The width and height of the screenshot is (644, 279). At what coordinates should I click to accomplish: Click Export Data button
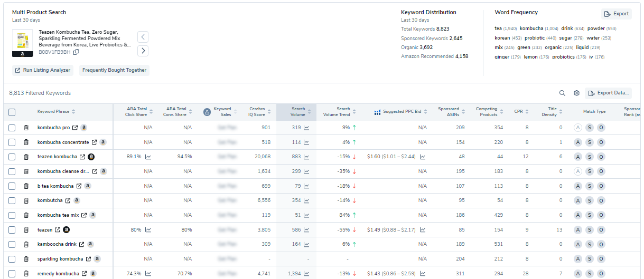tap(608, 93)
